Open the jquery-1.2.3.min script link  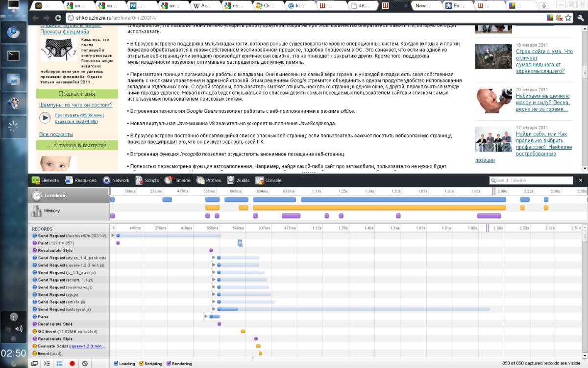point(86,346)
